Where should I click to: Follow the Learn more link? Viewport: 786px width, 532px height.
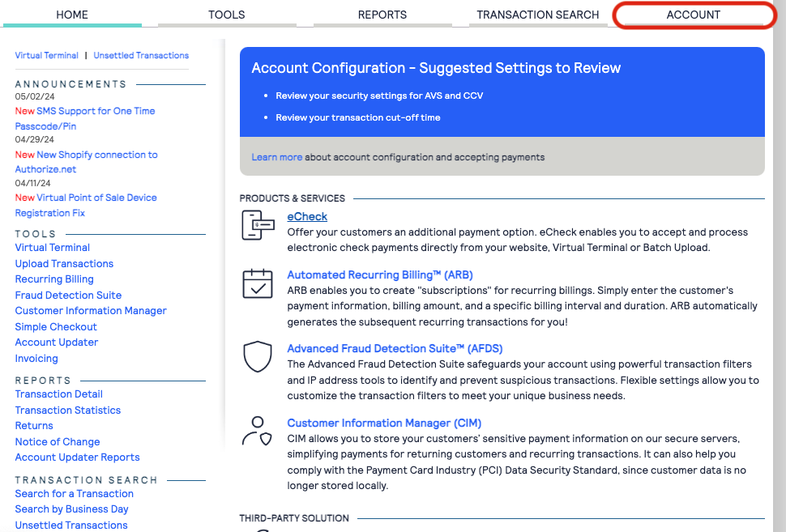coord(276,157)
